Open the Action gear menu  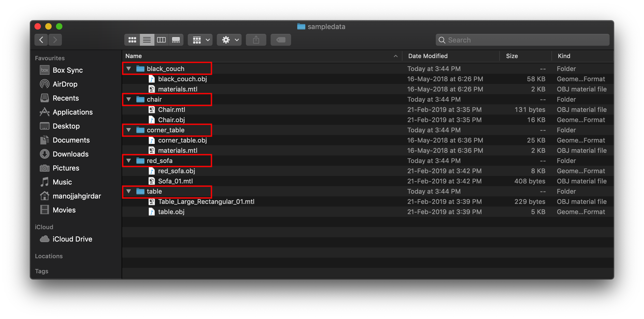pos(229,40)
